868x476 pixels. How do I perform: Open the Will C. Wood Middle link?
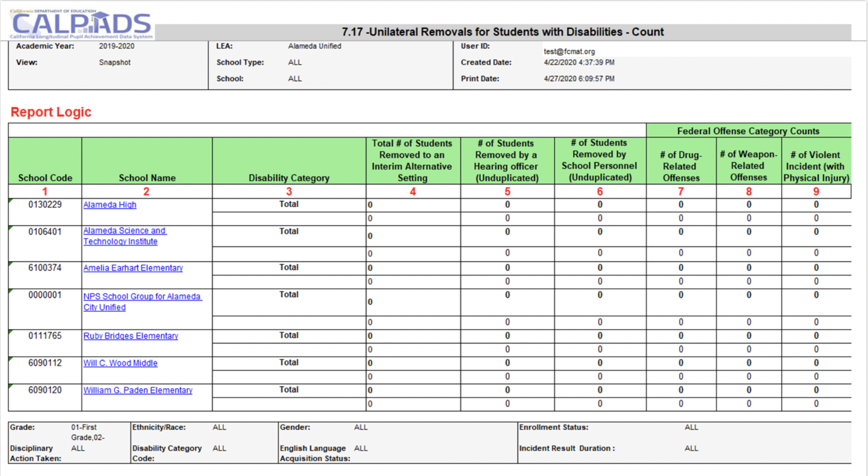[120, 363]
